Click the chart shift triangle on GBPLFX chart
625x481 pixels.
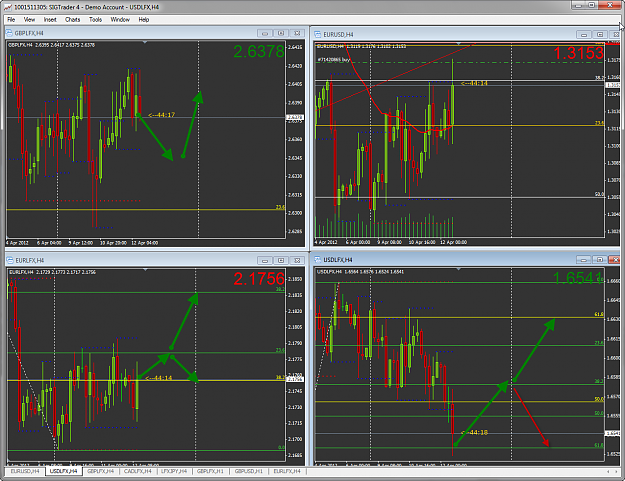(145, 42)
